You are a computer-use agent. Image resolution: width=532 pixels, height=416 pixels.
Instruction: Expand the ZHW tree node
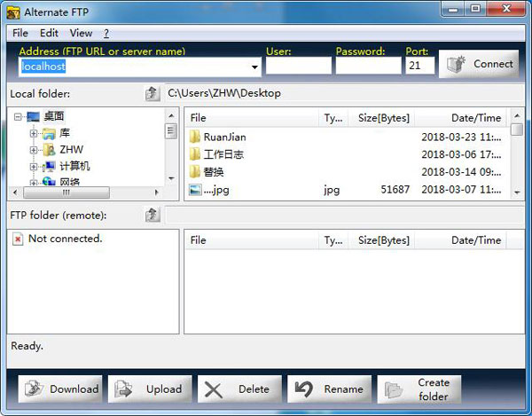pyautogui.click(x=34, y=150)
